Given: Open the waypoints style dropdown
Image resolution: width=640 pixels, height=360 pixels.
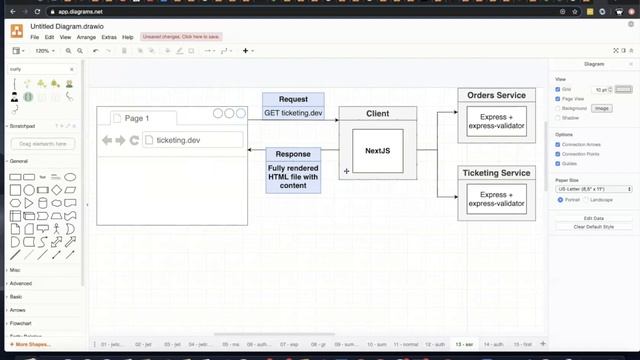Looking at the screenshot, I should pyautogui.click(x=226, y=51).
